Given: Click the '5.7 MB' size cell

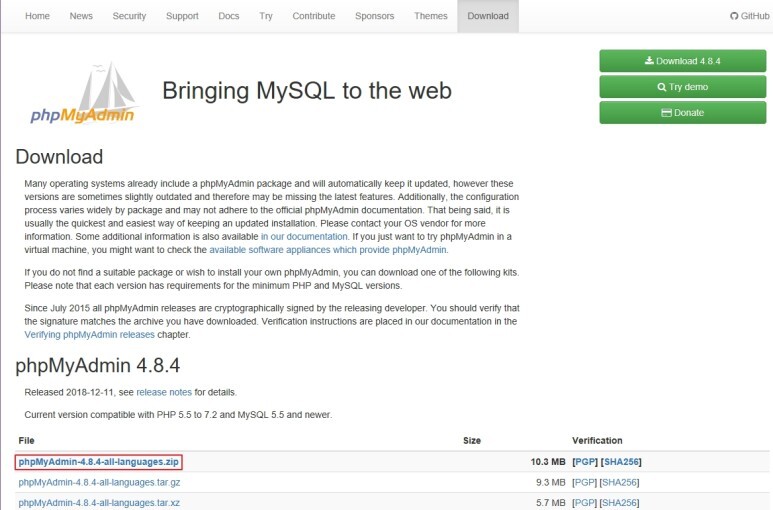Looking at the screenshot, I should pos(551,503).
